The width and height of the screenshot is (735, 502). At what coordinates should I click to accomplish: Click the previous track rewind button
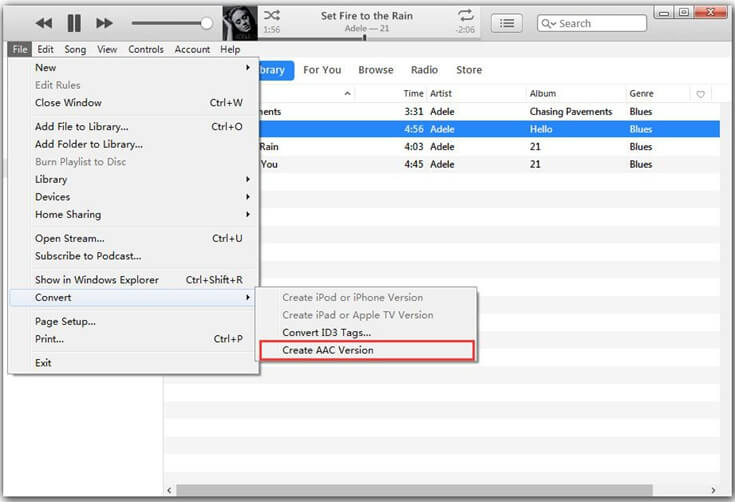[x=44, y=23]
